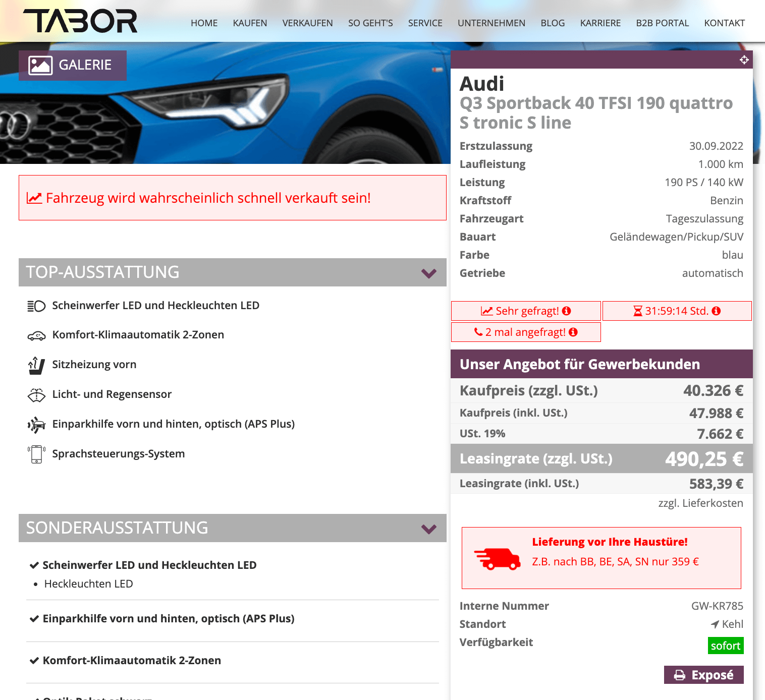This screenshot has width=765, height=700.
Task: Click the Kehl location link
Action: [732, 624]
